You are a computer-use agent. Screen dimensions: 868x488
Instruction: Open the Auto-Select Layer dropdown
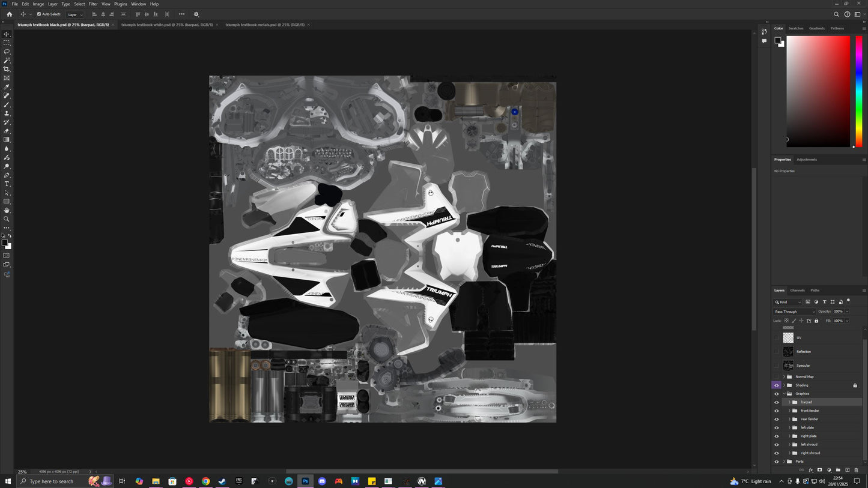tap(75, 14)
